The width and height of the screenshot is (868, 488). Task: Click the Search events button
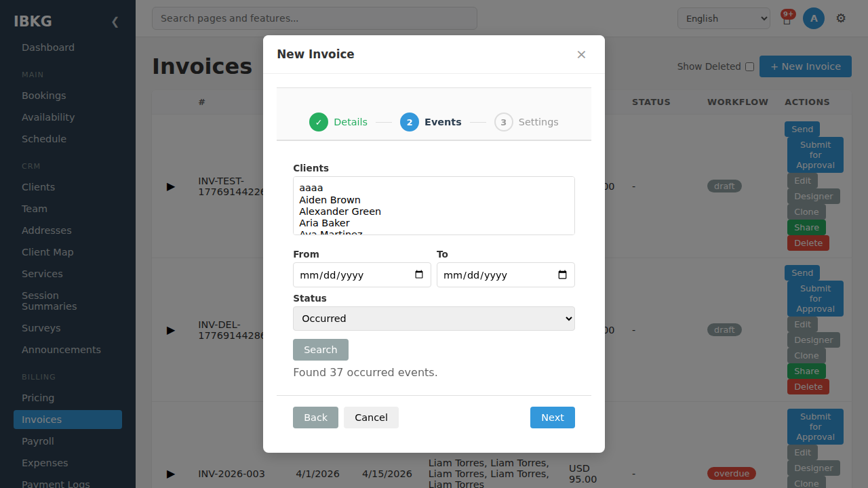pyautogui.click(x=321, y=350)
